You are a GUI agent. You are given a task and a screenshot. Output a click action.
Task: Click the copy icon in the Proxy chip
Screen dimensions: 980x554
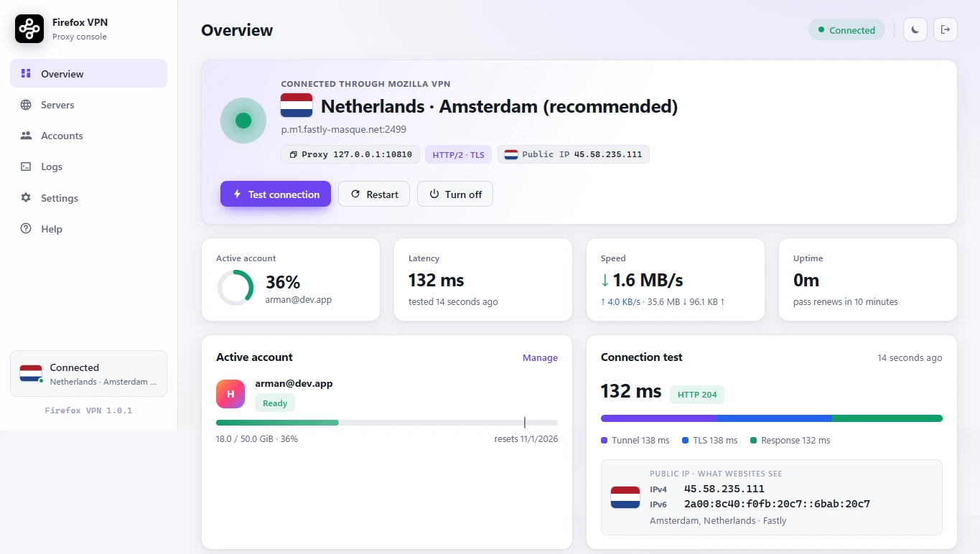click(x=293, y=154)
